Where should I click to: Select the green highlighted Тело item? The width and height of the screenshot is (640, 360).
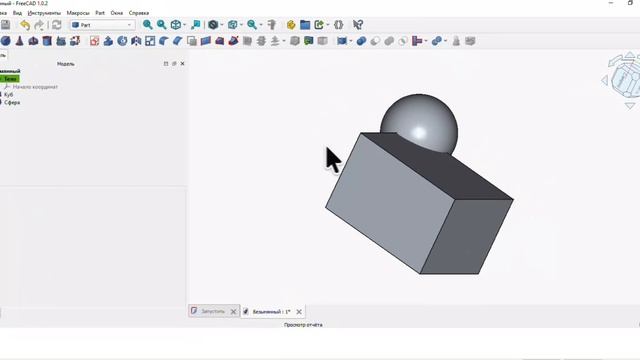click(10, 79)
